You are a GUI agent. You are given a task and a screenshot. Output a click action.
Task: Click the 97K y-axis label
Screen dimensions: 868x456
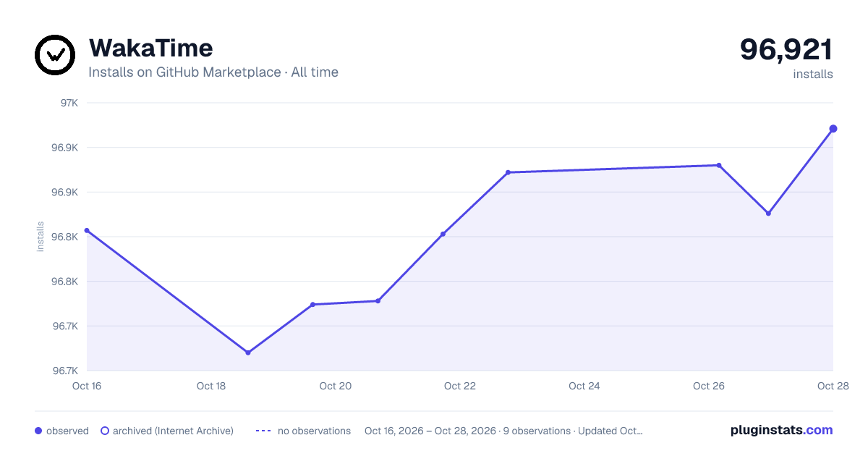click(69, 103)
